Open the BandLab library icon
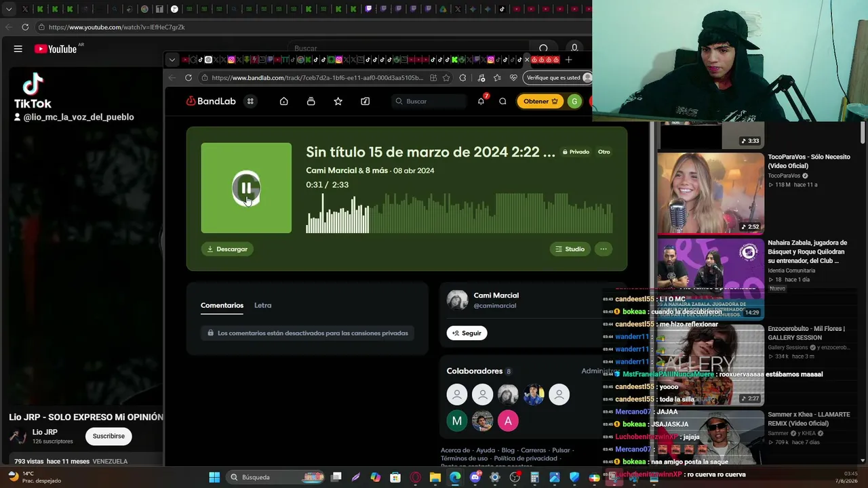Image resolution: width=868 pixels, height=488 pixels. point(311,101)
